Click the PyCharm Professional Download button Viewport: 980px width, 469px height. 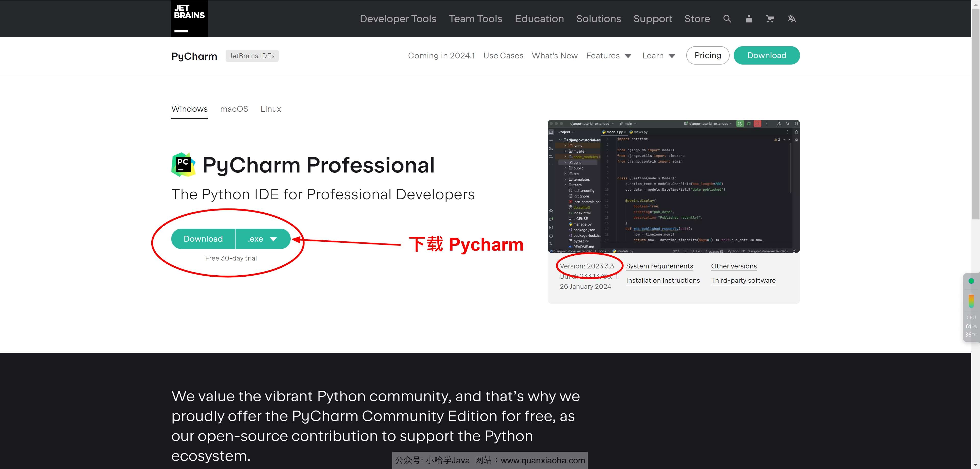203,239
